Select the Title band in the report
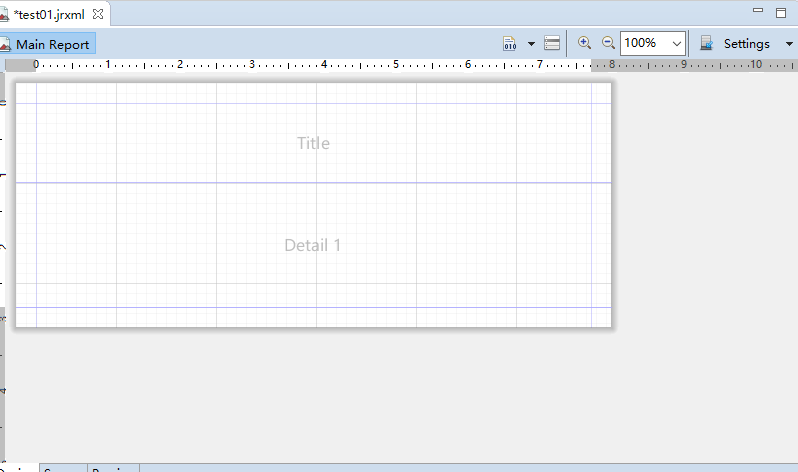This screenshot has height=472, width=798. click(x=314, y=143)
